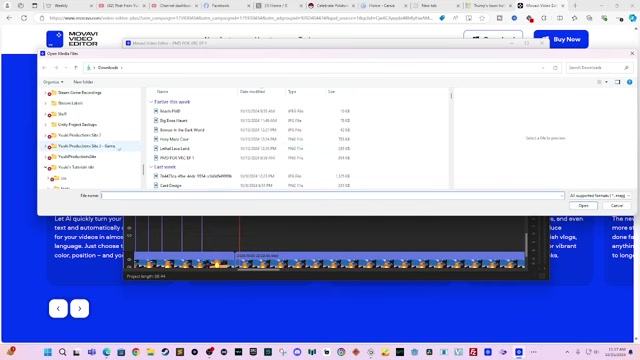Click the next slide arrow button

80,309
